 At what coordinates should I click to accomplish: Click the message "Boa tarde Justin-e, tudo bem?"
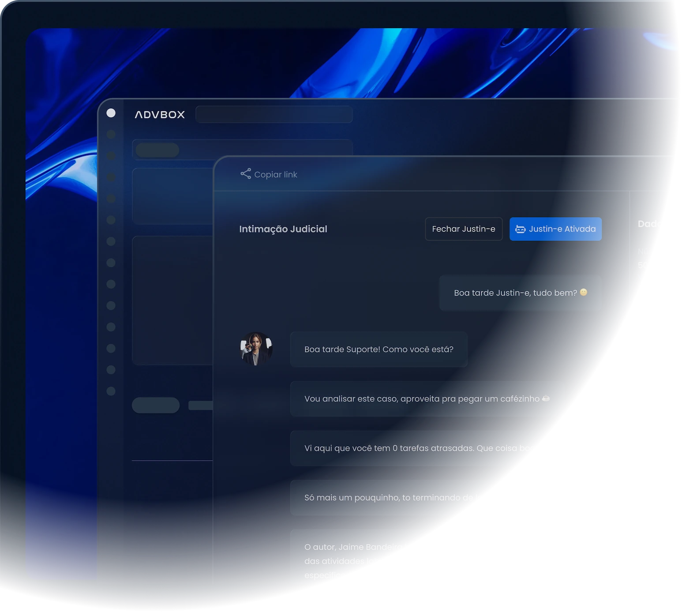521,293
